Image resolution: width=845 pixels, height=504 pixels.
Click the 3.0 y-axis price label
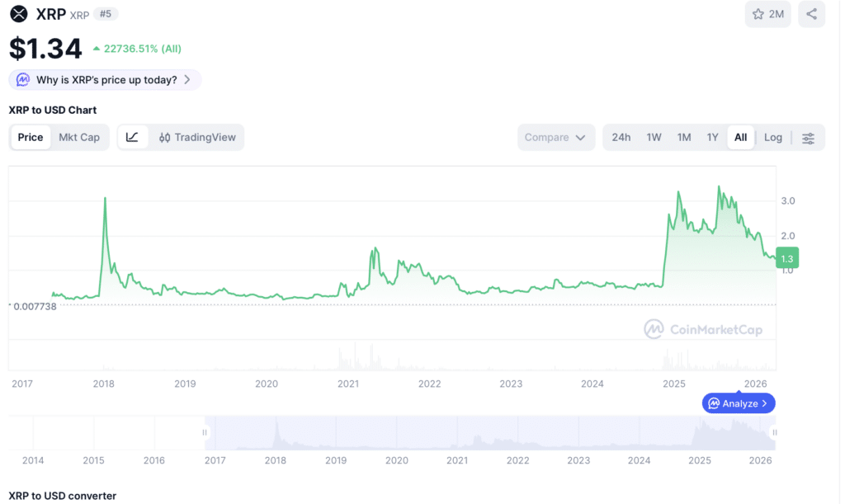click(x=788, y=200)
